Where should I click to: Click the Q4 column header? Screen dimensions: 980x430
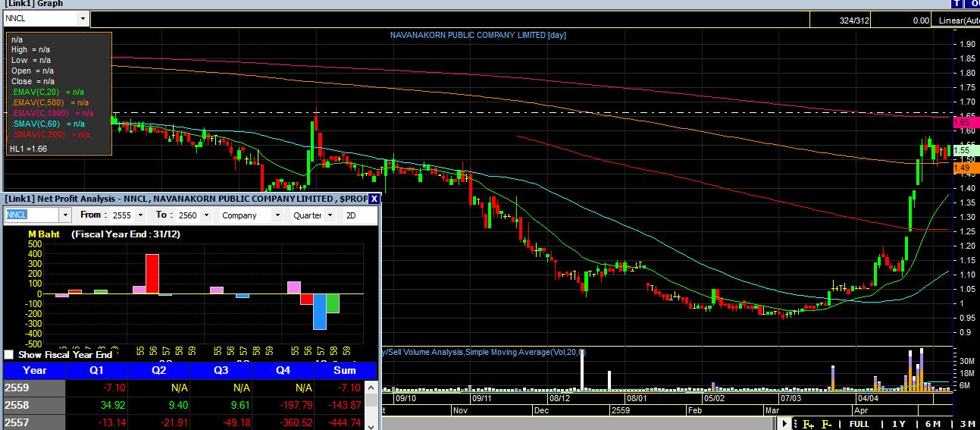pyautogui.click(x=283, y=371)
